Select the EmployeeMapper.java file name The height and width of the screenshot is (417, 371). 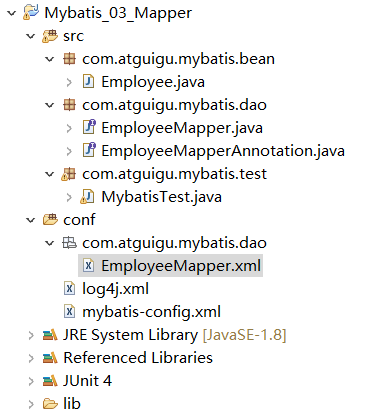point(182,128)
